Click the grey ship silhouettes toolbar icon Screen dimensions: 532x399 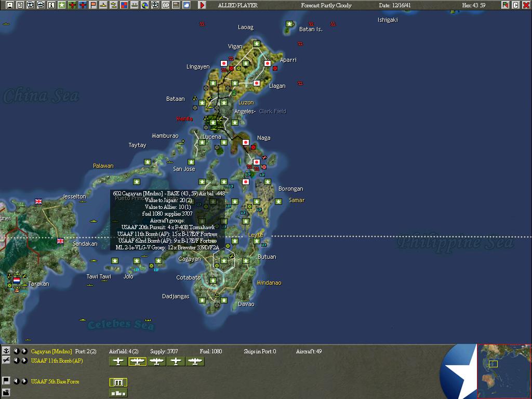coord(135,5)
